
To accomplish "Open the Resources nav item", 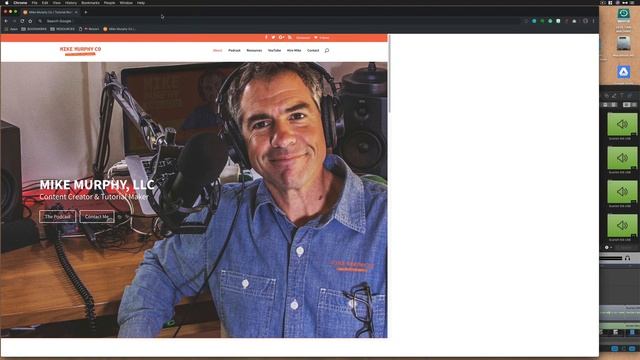I will (254, 50).
